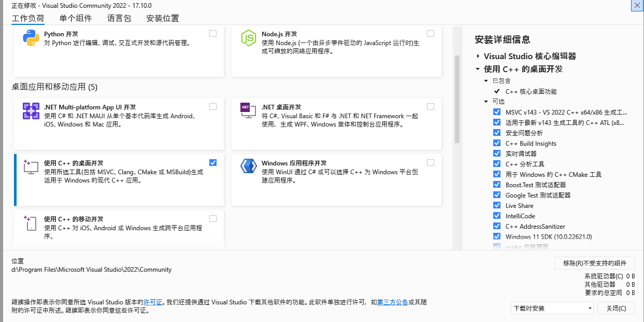This screenshot has height=322, width=644.
Task: Click the 系统驱动器(C) 0 B entry
Action: pos(610,276)
